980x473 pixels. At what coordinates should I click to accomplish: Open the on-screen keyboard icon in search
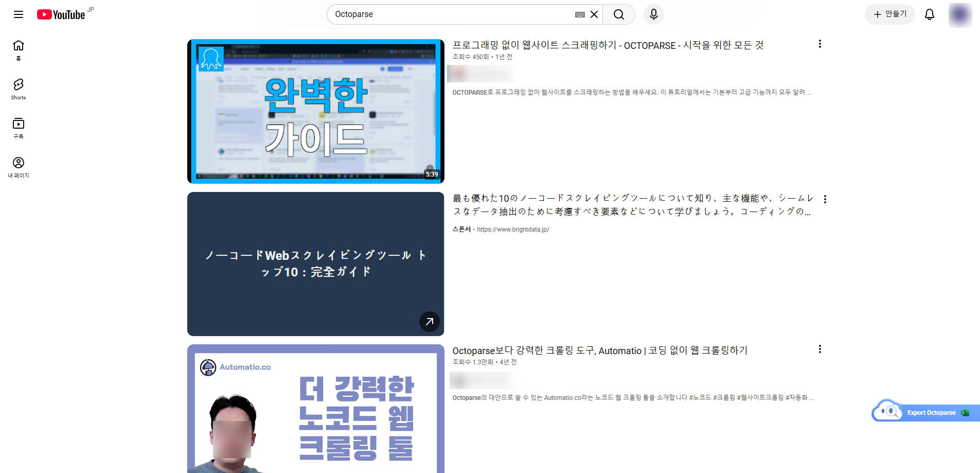[x=580, y=14]
